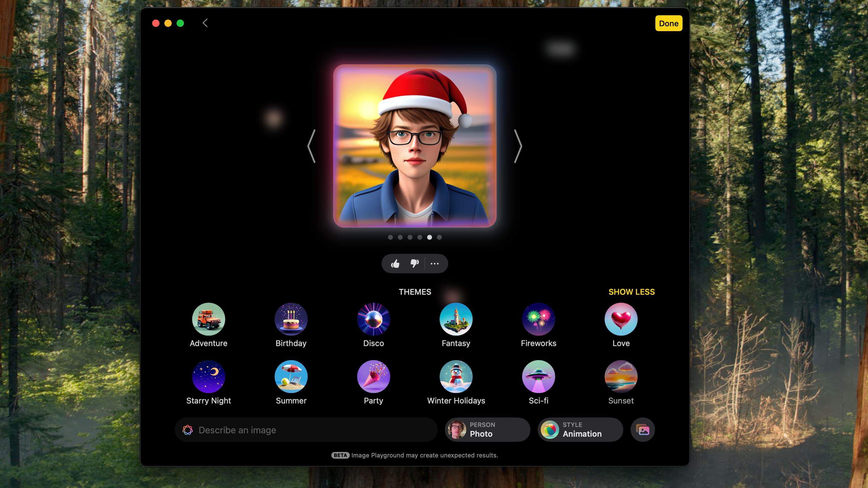Go to the next generated image
The image size is (868, 488).
point(518,146)
